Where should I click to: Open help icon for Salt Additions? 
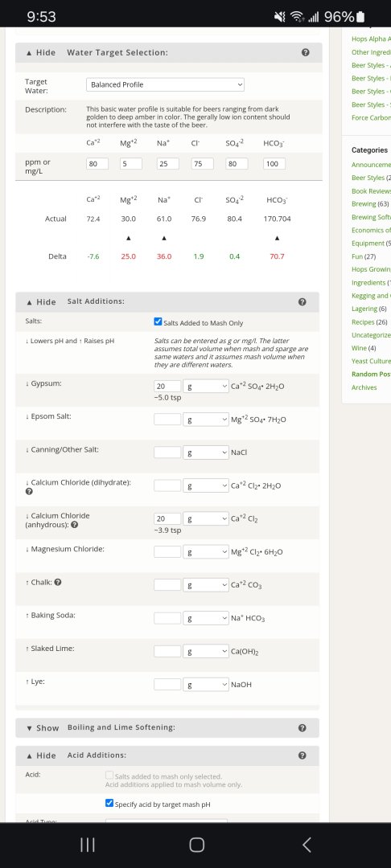[x=302, y=301]
